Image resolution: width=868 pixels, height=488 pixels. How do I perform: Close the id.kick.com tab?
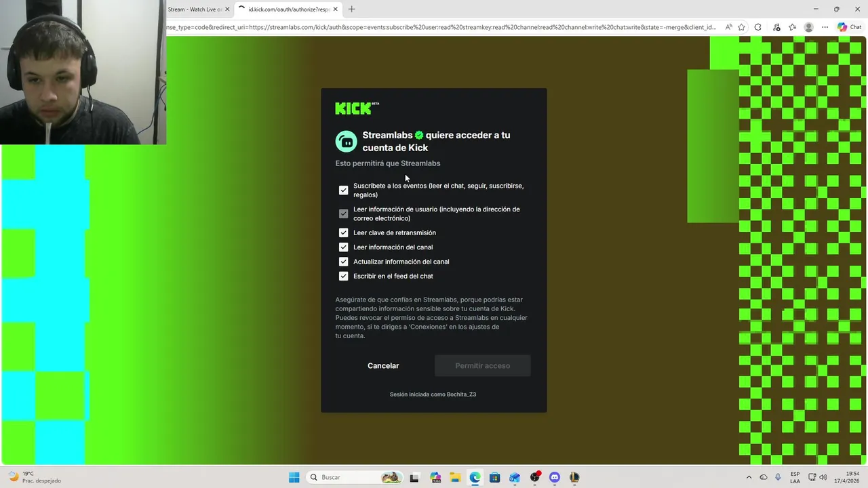tap(335, 9)
